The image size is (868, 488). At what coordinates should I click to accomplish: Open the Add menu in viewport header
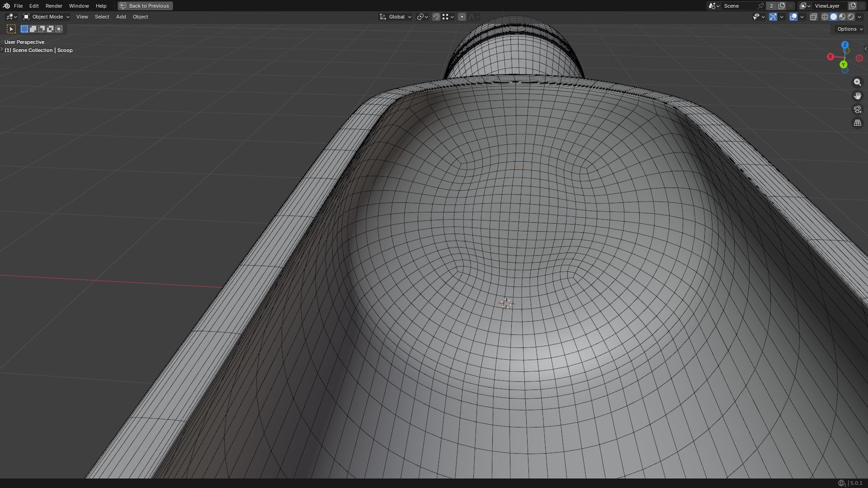(121, 17)
